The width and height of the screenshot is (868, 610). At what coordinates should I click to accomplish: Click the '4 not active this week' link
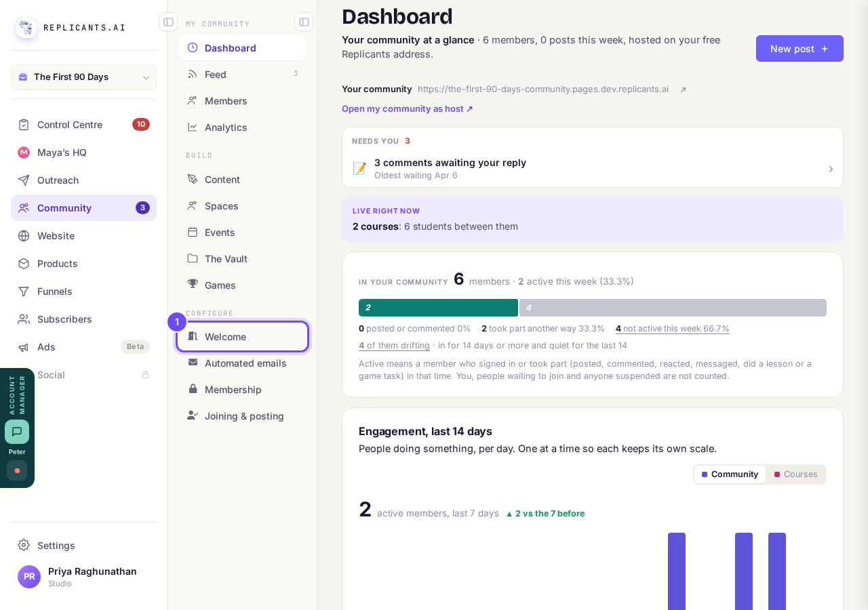coord(673,329)
